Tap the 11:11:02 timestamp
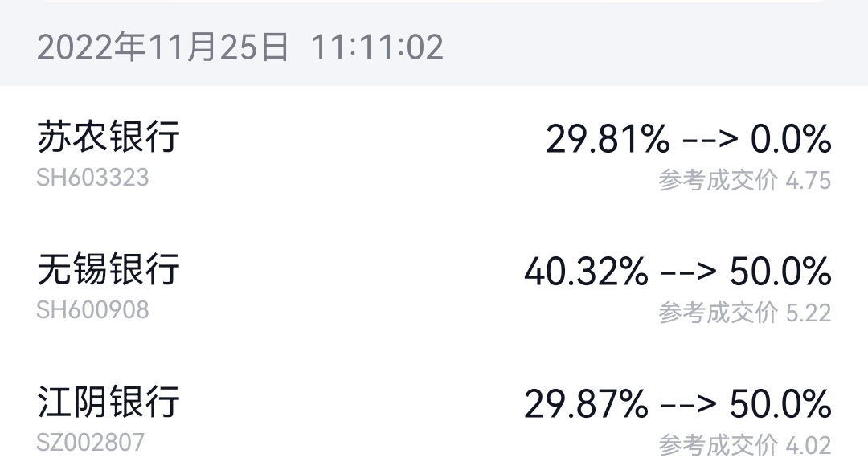 pos(377,47)
